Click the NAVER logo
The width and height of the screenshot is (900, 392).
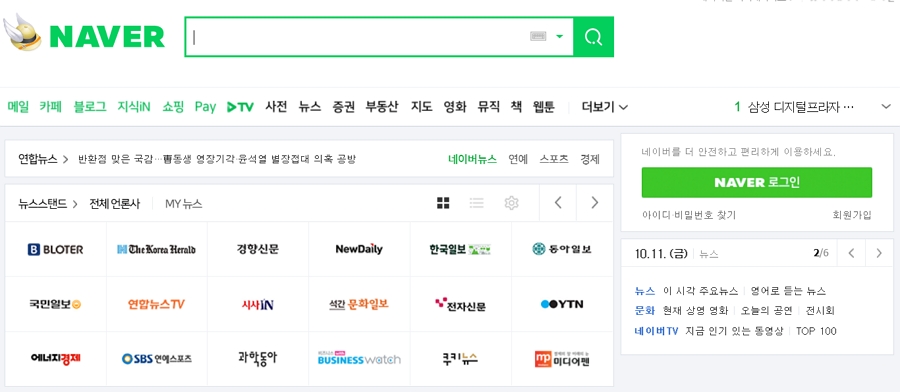(107, 37)
